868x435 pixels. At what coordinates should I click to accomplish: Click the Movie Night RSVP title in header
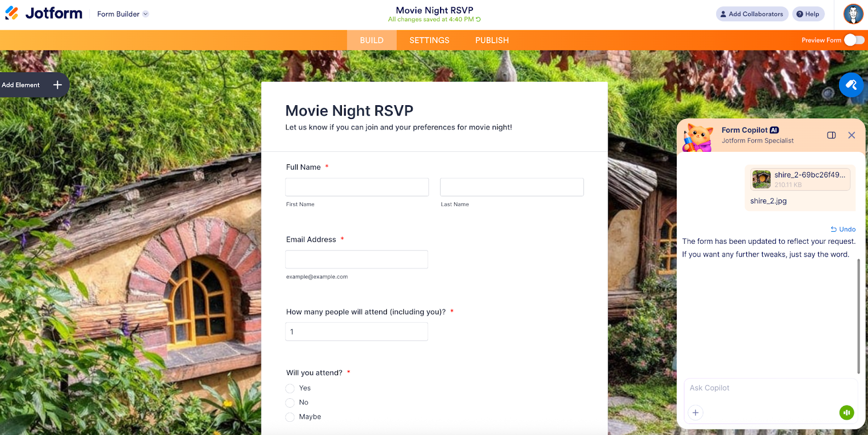(x=435, y=10)
